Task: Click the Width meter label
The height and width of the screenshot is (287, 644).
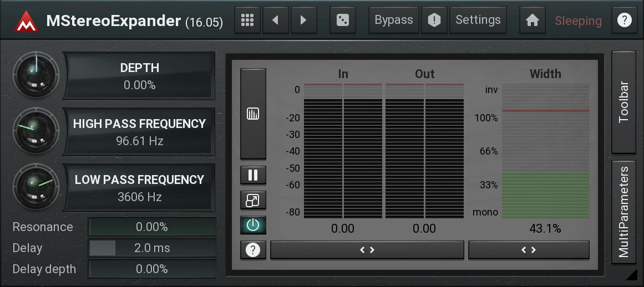Action: (x=545, y=74)
